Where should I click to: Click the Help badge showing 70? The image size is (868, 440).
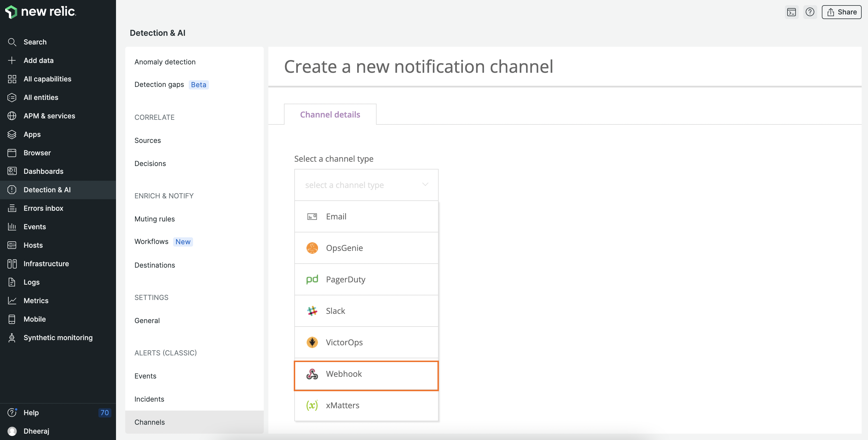(104, 412)
